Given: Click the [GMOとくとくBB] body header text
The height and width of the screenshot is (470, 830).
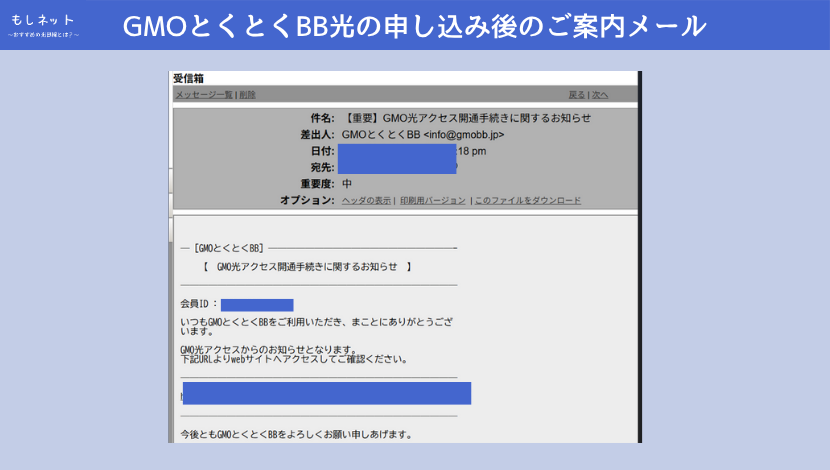Looking at the screenshot, I should 229,248.
